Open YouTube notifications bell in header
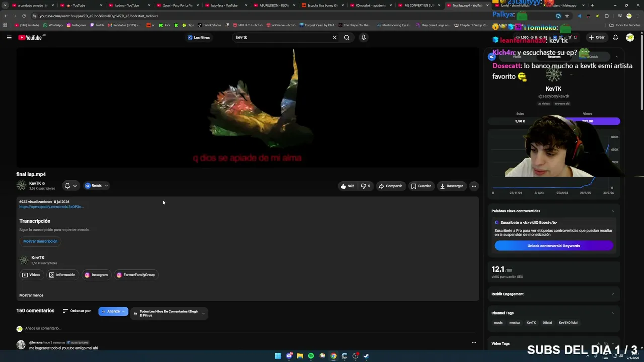 (x=615, y=37)
